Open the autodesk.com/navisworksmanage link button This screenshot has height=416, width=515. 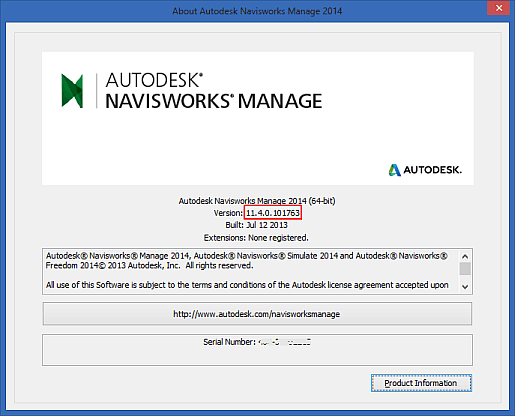(x=257, y=314)
